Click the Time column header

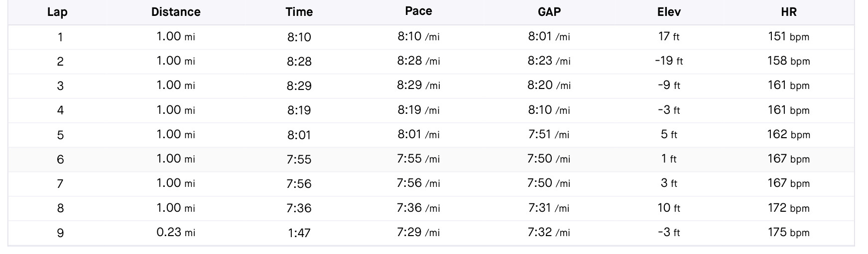click(299, 12)
